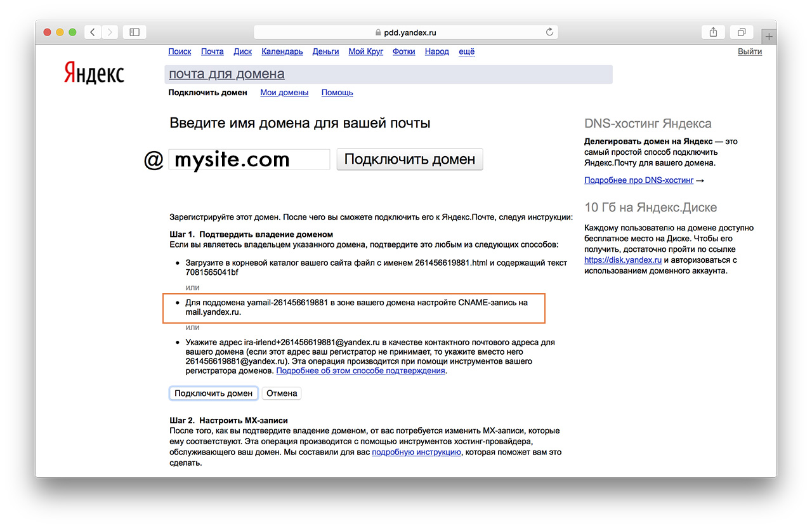Click the text 7081565041bf
Image resolution: width=812 pixels, height=528 pixels.
tap(212, 272)
